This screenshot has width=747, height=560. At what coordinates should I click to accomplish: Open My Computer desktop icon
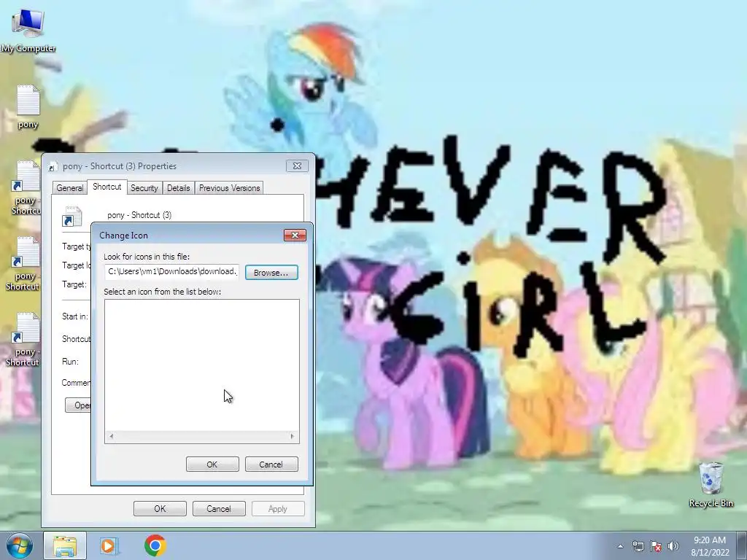click(28, 31)
